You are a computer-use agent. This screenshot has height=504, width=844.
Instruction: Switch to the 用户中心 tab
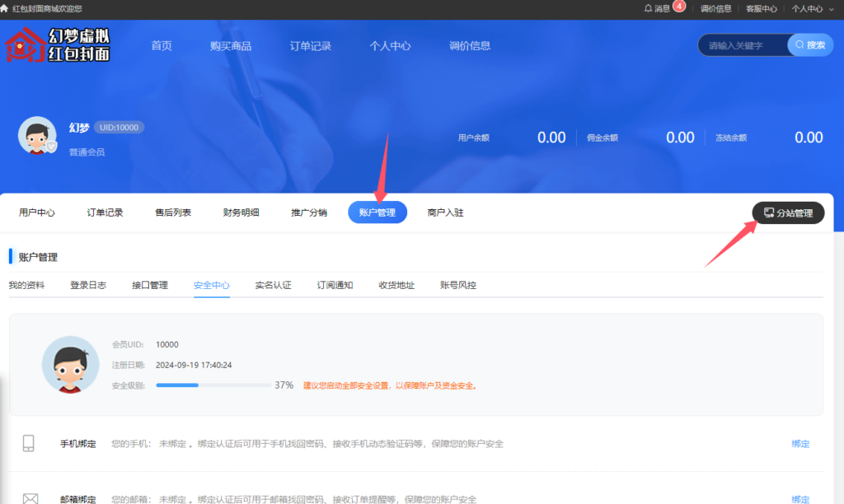(36, 212)
